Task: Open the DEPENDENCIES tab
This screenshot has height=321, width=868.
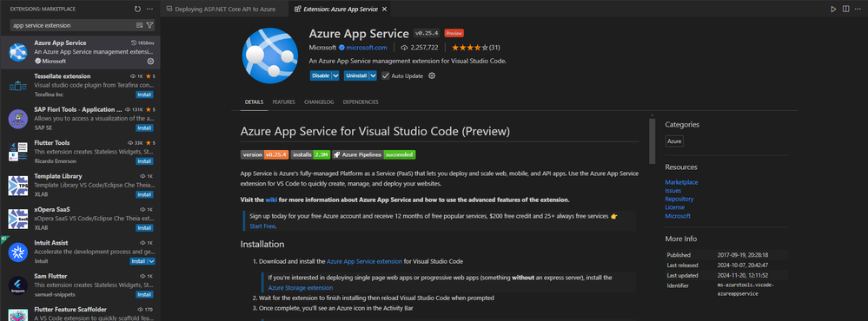Action: (x=361, y=102)
